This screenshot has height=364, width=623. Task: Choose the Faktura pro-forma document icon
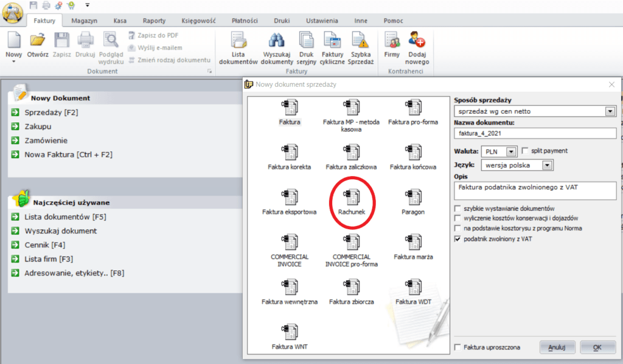tap(413, 108)
